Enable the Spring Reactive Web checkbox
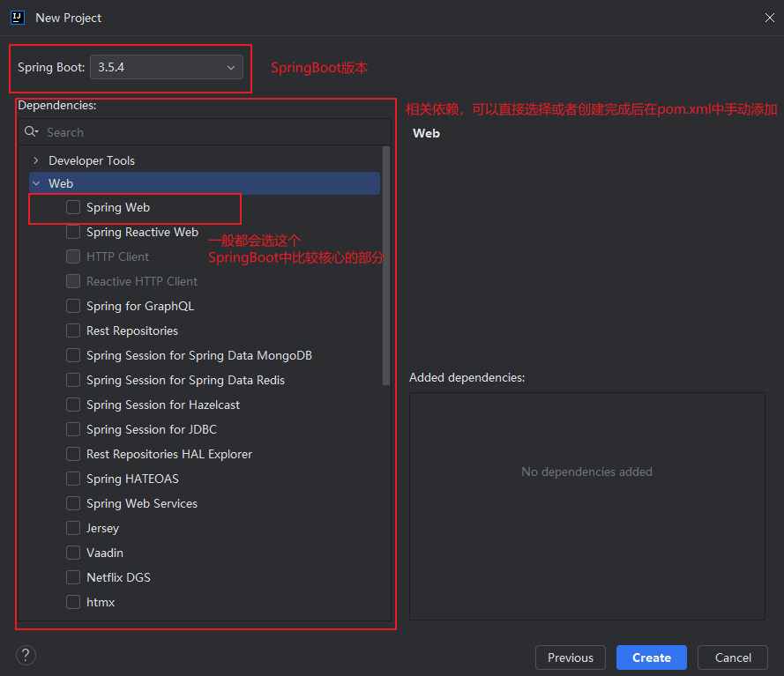784x676 pixels. [73, 232]
